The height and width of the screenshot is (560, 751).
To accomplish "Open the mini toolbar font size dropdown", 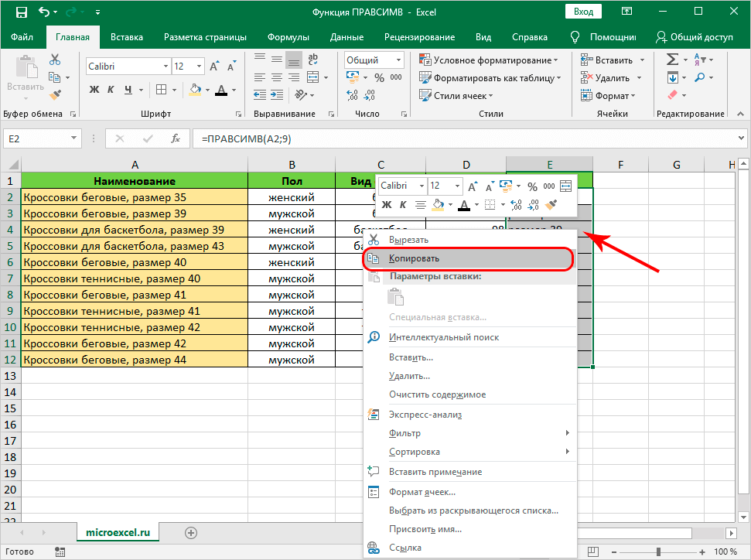I will click(x=457, y=186).
